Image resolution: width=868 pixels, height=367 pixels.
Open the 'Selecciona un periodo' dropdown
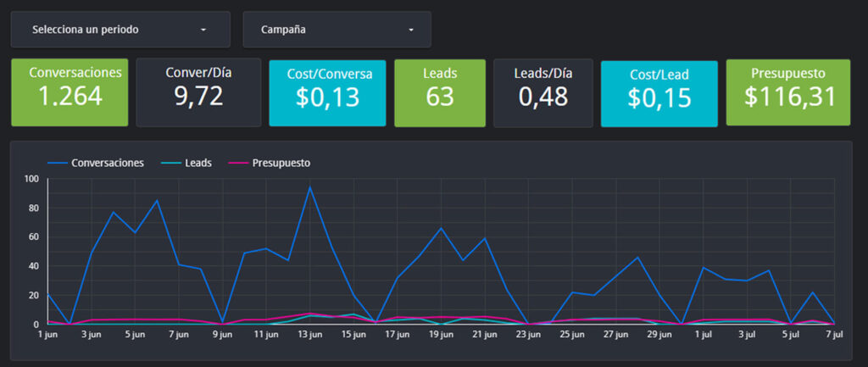pyautogui.click(x=120, y=30)
